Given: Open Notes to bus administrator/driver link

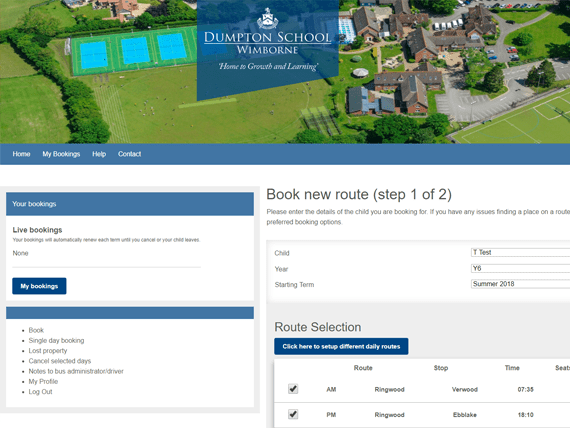Looking at the screenshot, I should tap(76, 371).
